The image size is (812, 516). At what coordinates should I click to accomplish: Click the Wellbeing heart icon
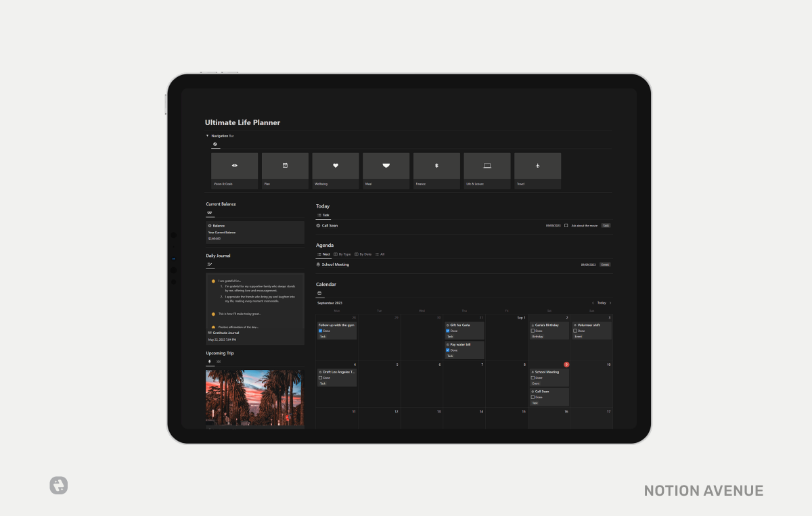pyautogui.click(x=336, y=165)
